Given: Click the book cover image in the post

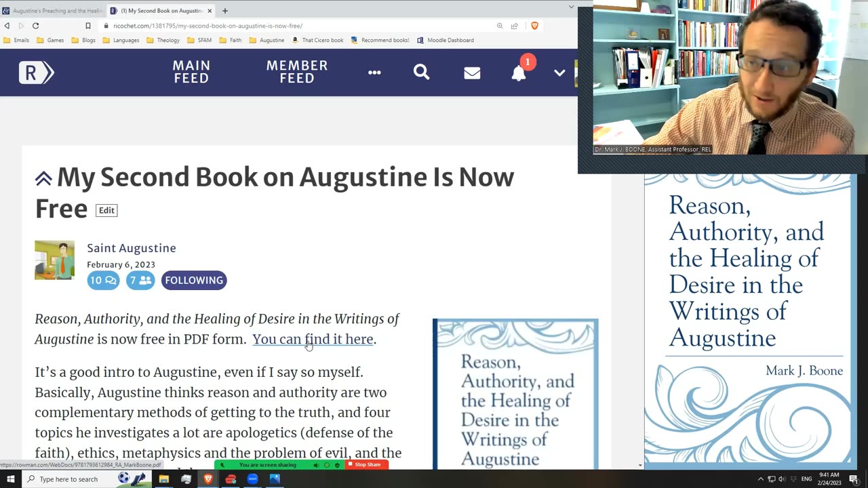Looking at the screenshot, I should tap(515, 394).
